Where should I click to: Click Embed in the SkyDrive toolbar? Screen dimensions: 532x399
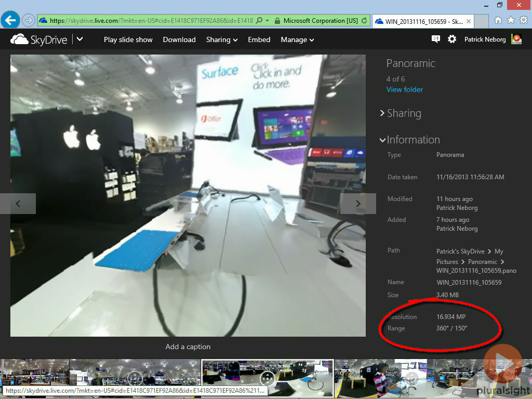point(259,39)
